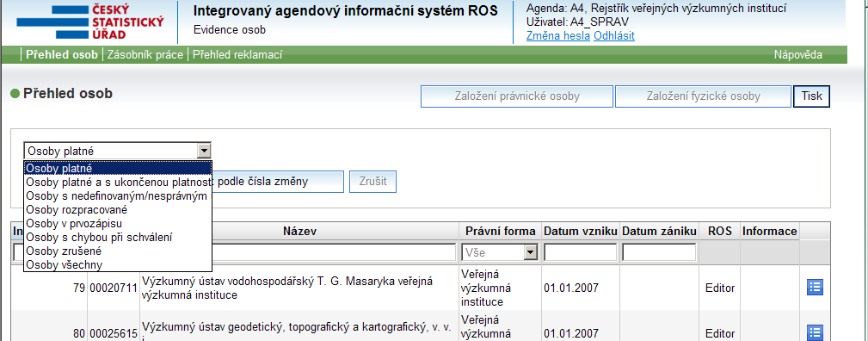Screen dimensions: 868x341
Task: Open detail icon for Masaryka institute row
Action: [x=815, y=288]
